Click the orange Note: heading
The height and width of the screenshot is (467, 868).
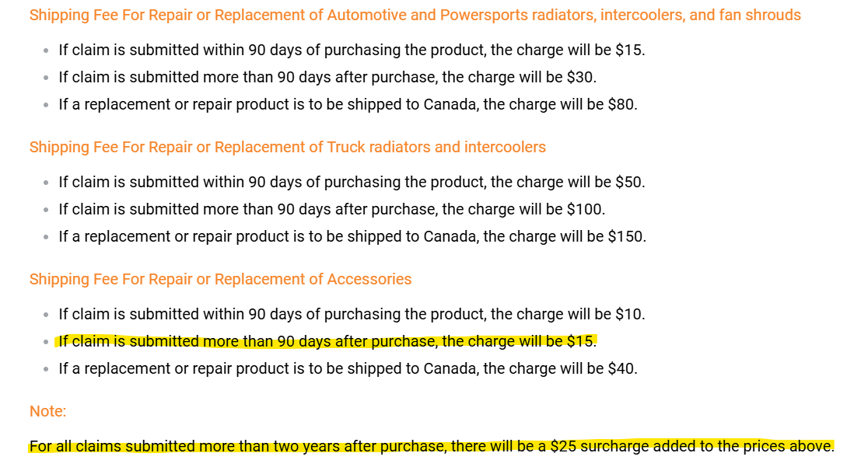[x=47, y=411]
